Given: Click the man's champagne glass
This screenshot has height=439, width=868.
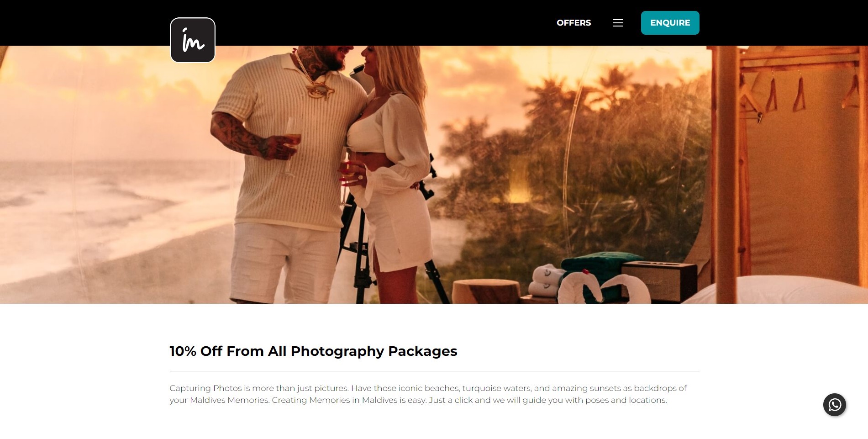Looking at the screenshot, I should pyautogui.click(x=290, y=145).
